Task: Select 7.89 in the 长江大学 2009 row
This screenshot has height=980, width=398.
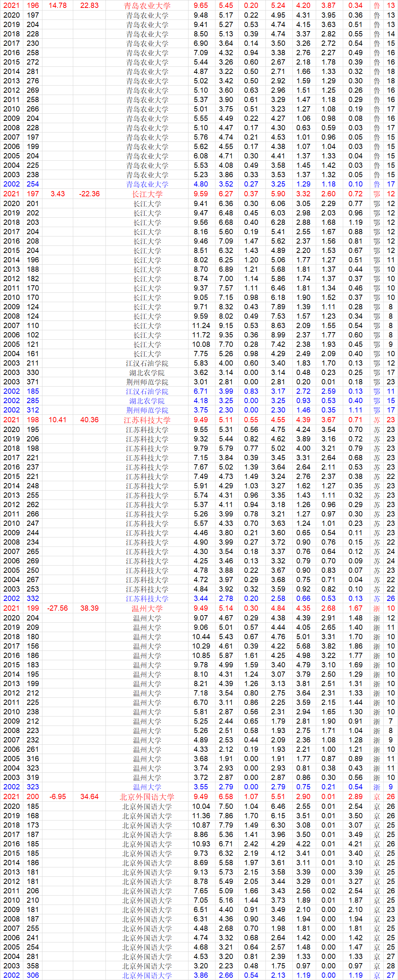Action: tap(278, 307)
